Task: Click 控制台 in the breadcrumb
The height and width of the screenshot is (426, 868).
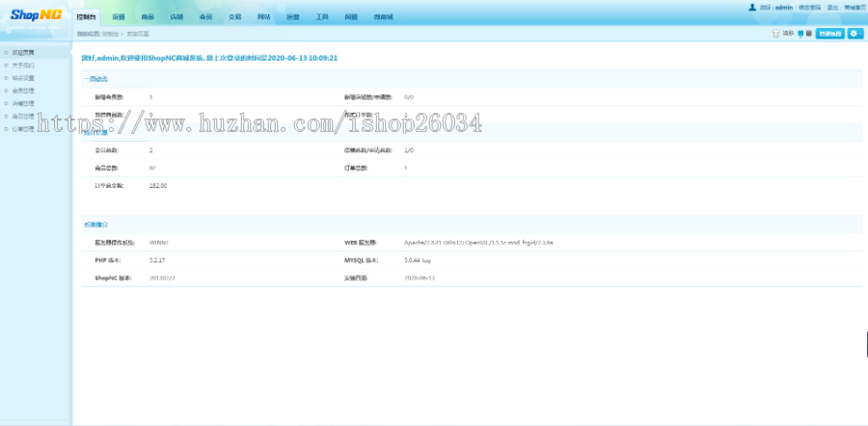Action: point(110,35)
